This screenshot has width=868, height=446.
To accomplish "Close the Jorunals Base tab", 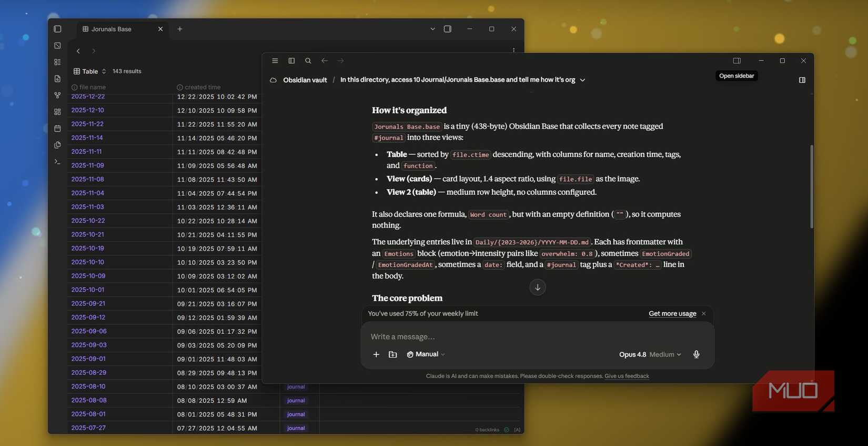I will point(160,29).
